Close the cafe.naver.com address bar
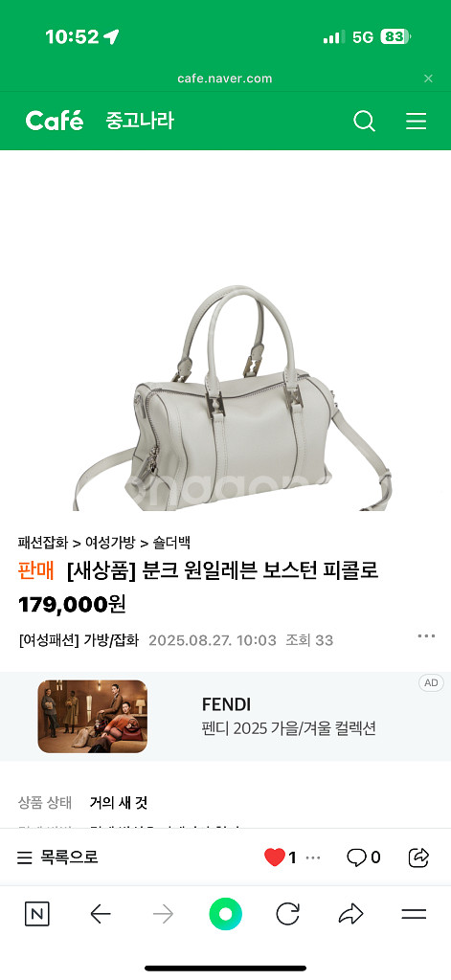This screenshot has height=980, width=451. coord(428,78)
